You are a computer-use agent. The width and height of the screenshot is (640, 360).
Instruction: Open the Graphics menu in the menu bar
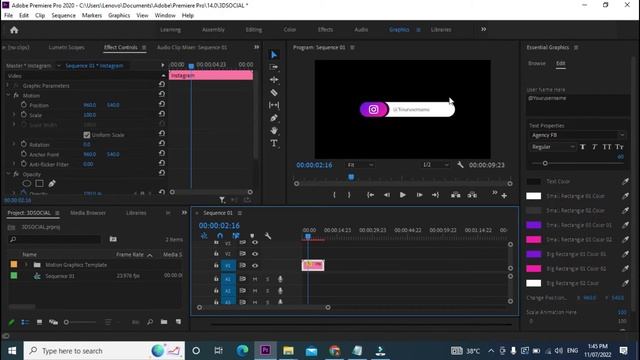tap(119, 16)
